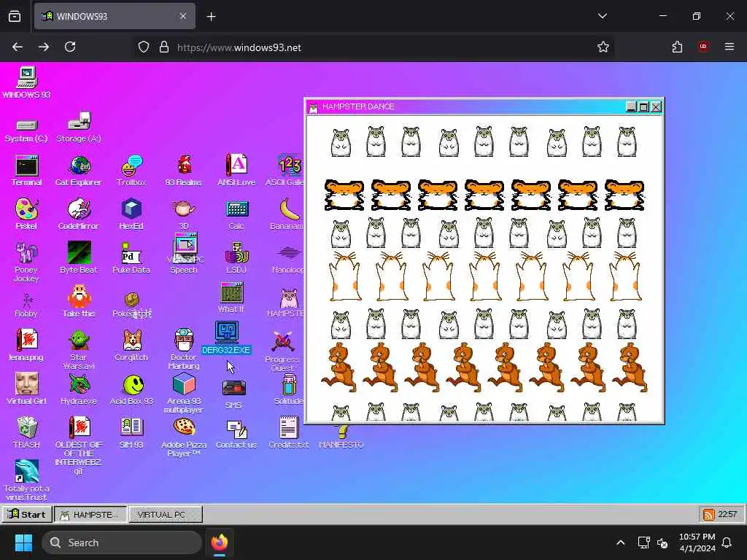Open the Hydra.exe icon
The image size is (747, 560).
pos(79,389)
